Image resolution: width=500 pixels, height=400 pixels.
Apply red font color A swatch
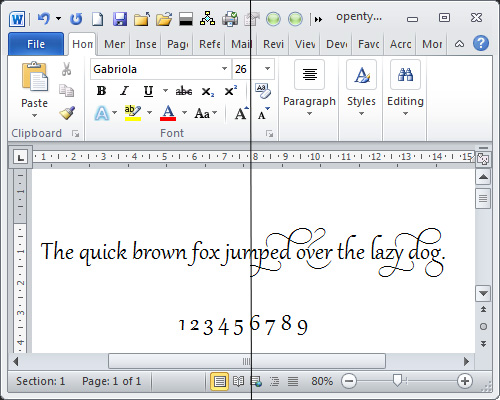[x=168, y=113]
